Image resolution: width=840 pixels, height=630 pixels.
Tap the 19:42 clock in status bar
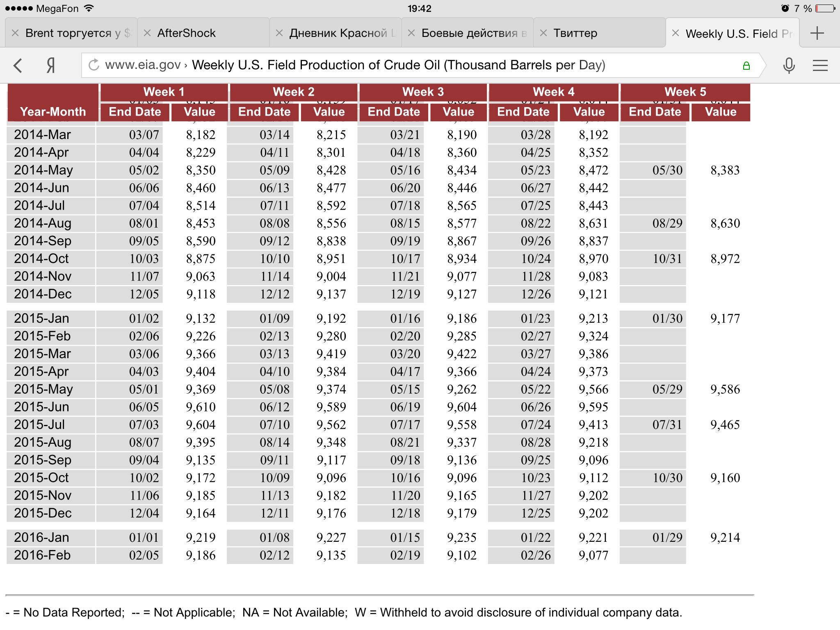420,8
